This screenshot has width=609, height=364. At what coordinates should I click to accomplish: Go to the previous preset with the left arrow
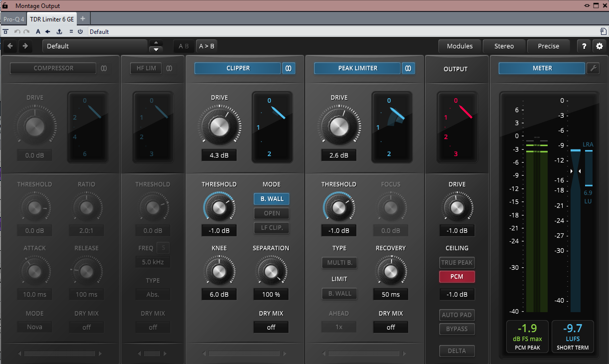tap(10, 46)
